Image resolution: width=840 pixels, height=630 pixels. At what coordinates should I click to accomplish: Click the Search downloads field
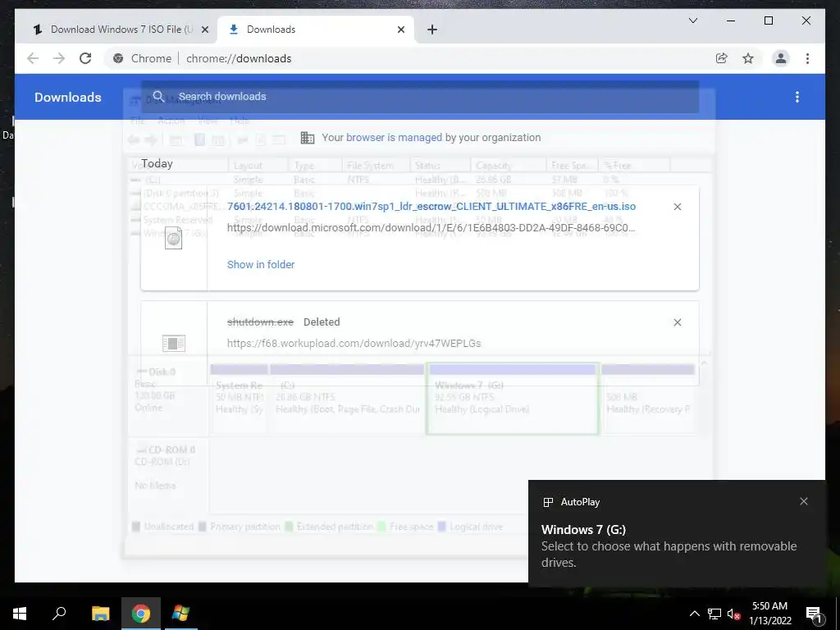click(x=420, y=97)
